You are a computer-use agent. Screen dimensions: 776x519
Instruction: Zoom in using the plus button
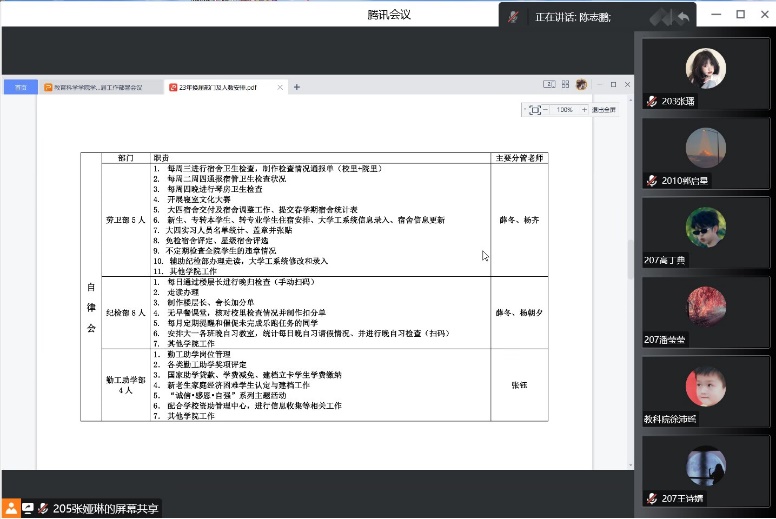click(582, 109)
